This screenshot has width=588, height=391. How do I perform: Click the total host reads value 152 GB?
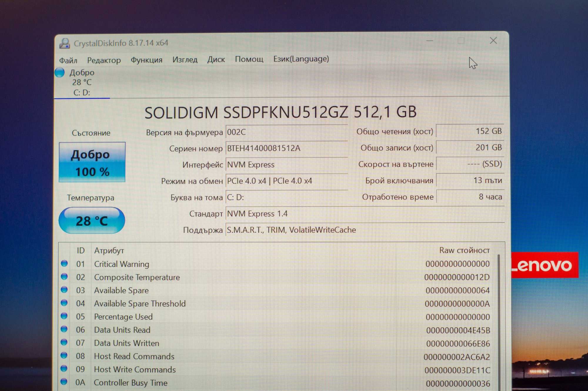(x=470, y=131)
